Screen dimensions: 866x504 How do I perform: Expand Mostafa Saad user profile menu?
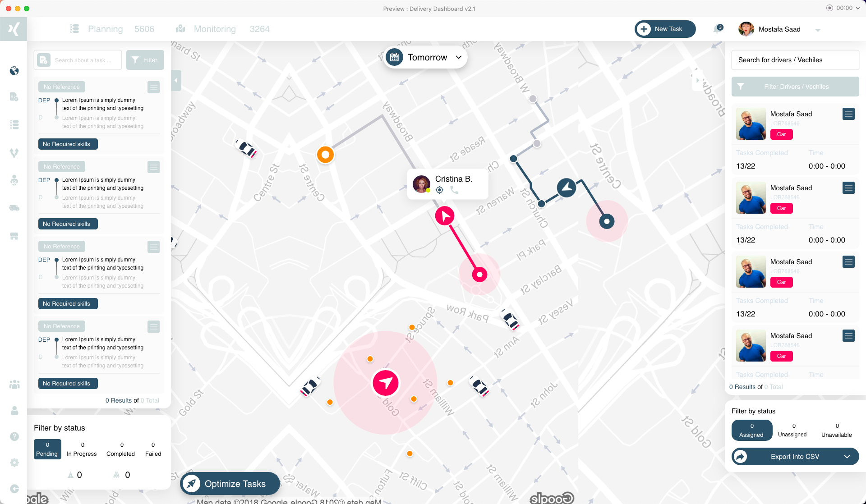[817, 30]
